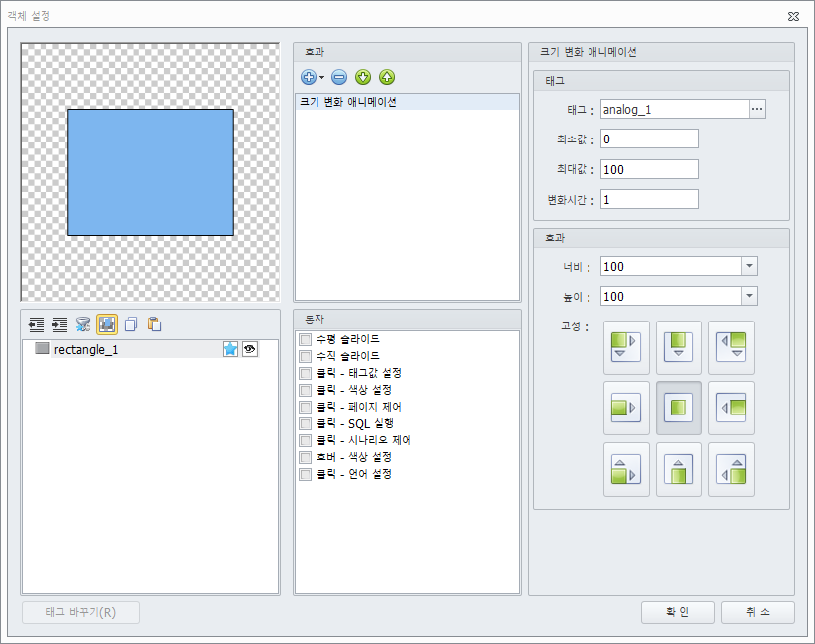Close the 객체 설정 dialog
Screen dimensions: 815x644
[793, 16]
